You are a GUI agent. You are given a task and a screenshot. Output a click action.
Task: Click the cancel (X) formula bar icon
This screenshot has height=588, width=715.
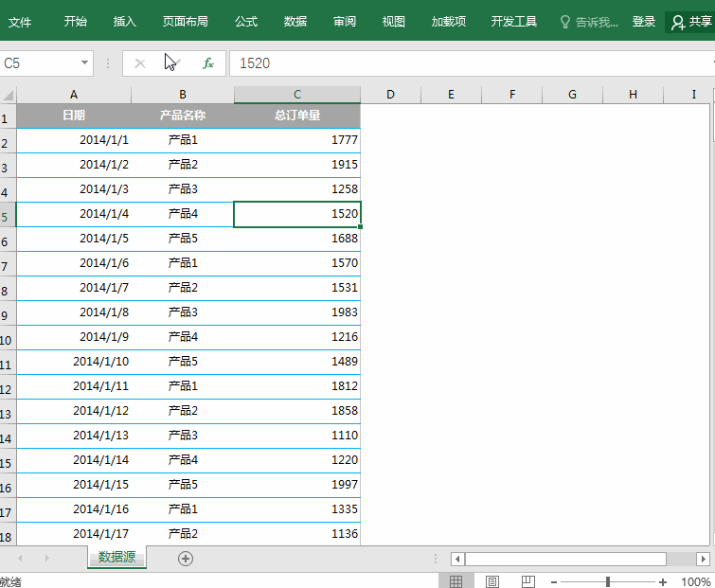(139, 63)
